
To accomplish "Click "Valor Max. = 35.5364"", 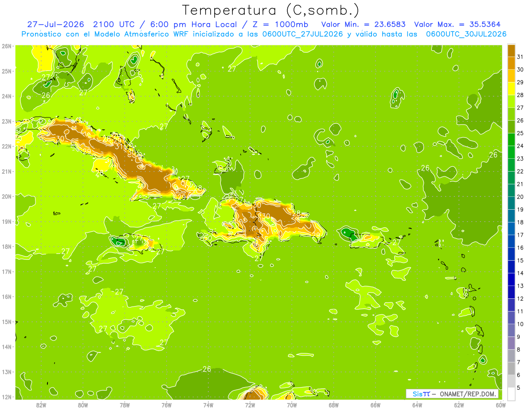I will [458, 24].
